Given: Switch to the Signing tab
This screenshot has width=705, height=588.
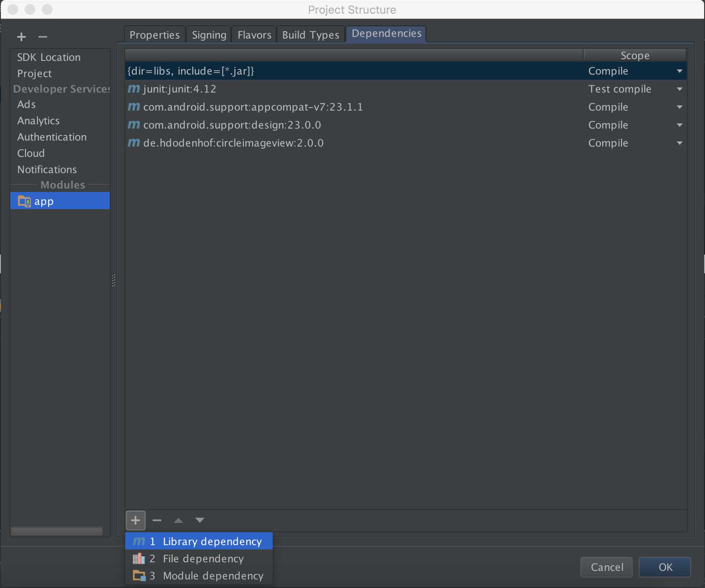Looking at the screenshot, I should coord(209,35).
